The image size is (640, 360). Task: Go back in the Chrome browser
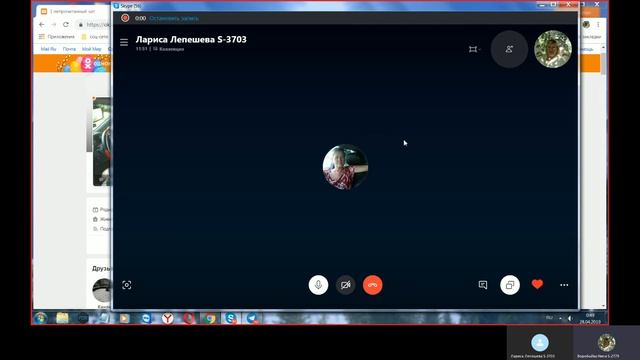coord(42,24)
